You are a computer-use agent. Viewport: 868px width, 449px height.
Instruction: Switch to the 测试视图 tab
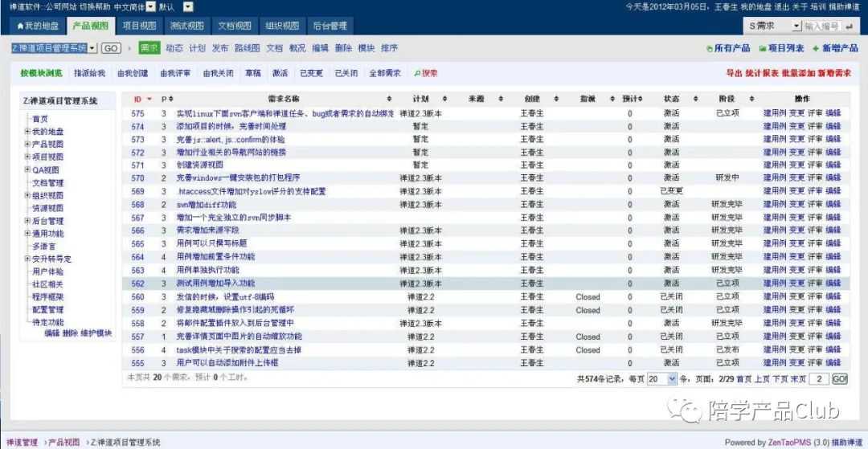pyautogui.click(x=187, y=26)
